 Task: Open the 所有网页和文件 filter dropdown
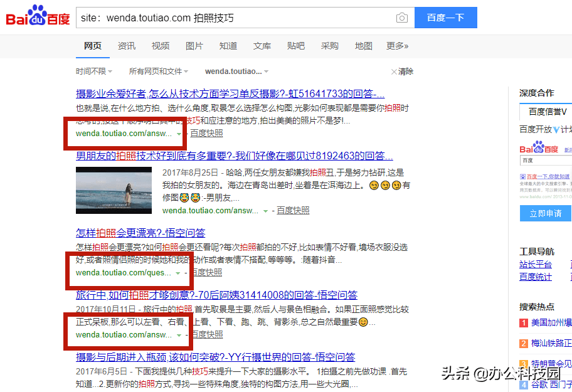(x=158, y=72)
